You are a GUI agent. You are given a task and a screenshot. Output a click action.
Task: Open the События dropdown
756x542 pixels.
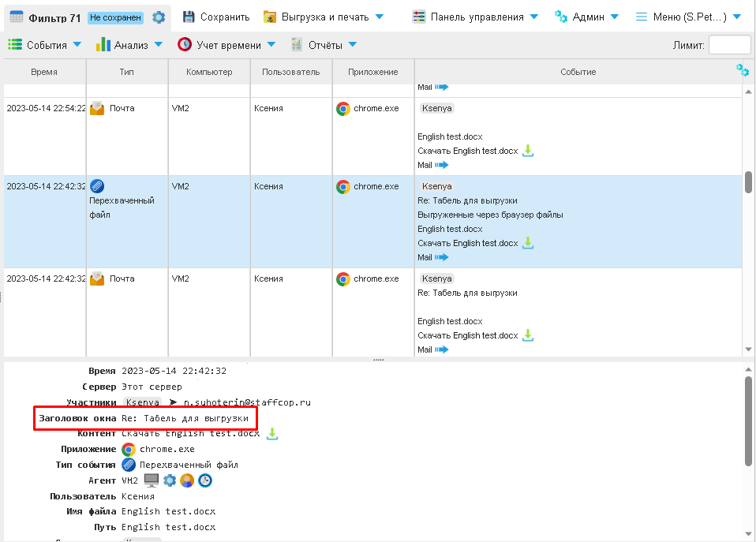click(x=45, y=45)
